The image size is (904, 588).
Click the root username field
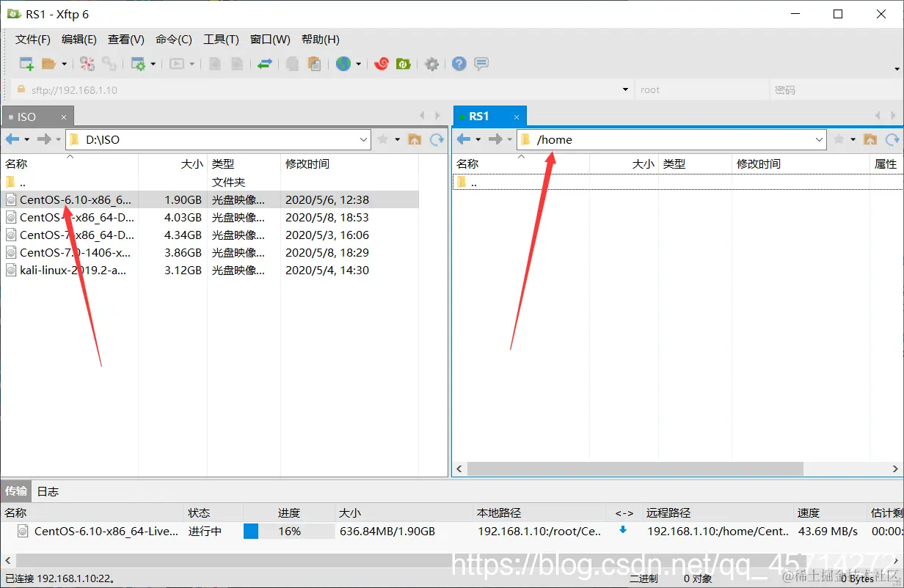(701, 90)
